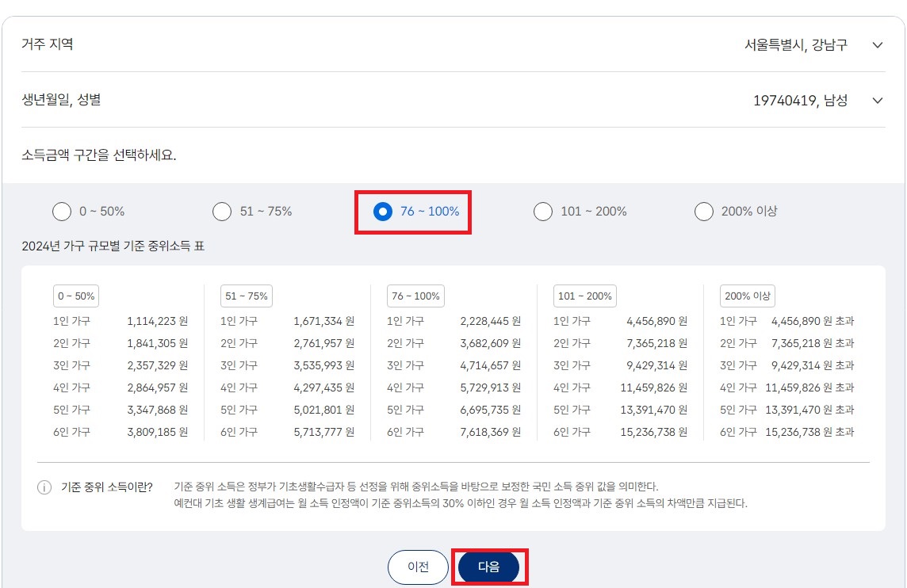
Task: Click the value 7,365,218 원 초과
Action: (813, 343)
